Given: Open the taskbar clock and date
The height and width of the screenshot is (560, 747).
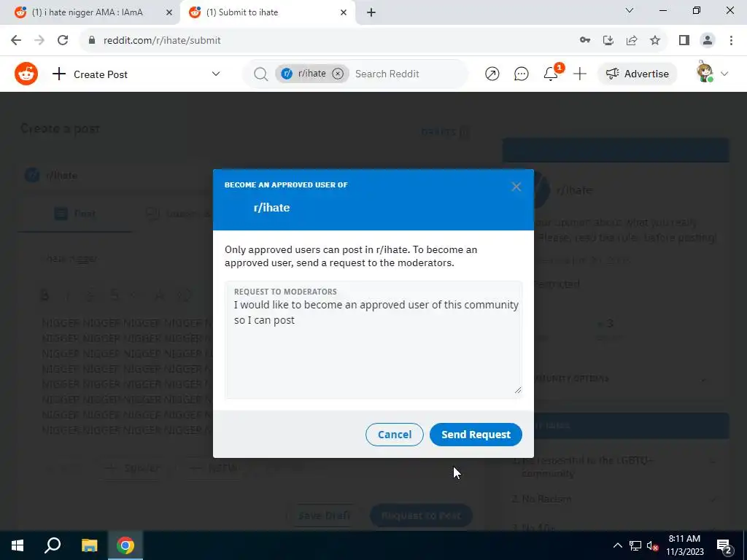Looking at the screenshot, I should 684,545.
